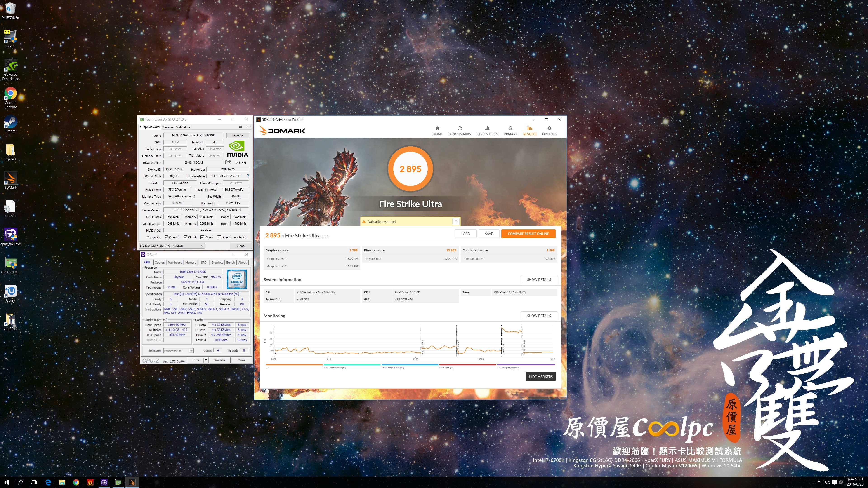
Task: Open the CPU-Z Memory tab
Action: (x=191, y=262)
